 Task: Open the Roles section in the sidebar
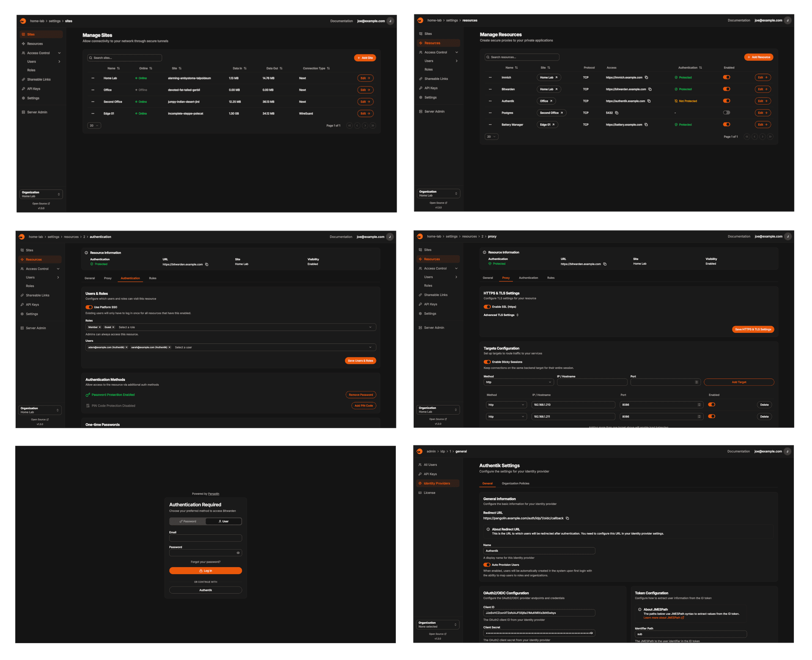click(31, 70)
